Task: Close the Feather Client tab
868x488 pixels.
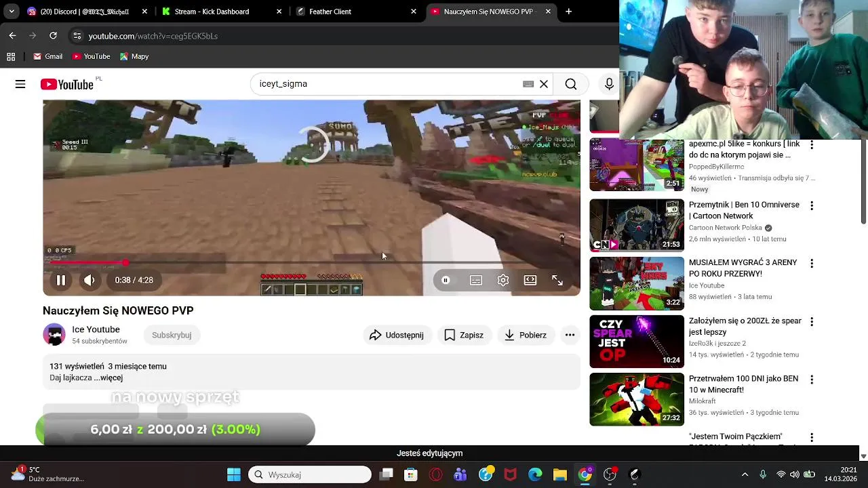Action: coord(414,12)
